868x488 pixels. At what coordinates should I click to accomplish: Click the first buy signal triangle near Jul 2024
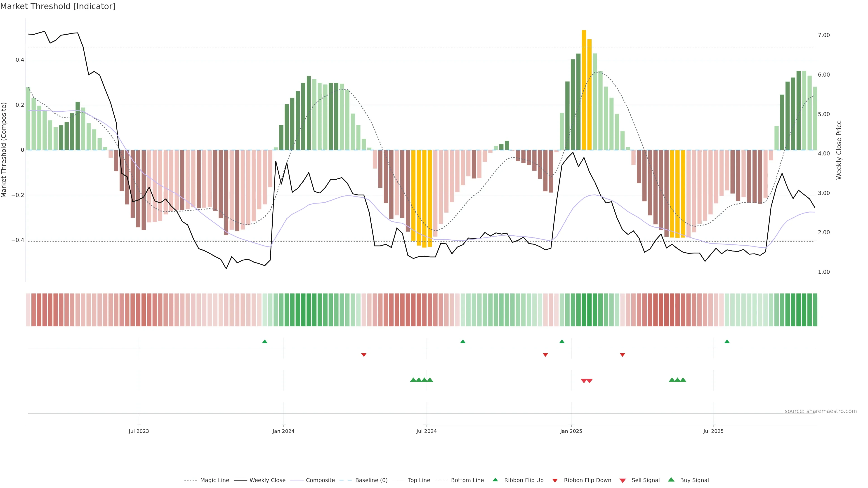point(413,380)
